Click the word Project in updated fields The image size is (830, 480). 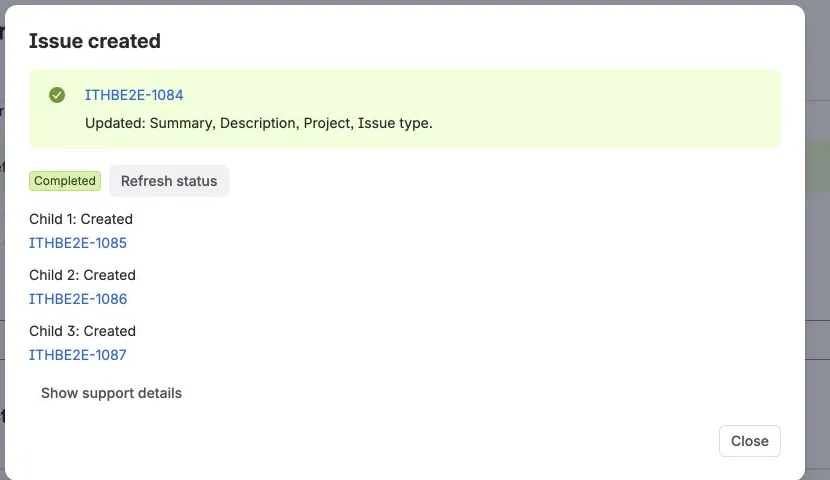point(327,123)
